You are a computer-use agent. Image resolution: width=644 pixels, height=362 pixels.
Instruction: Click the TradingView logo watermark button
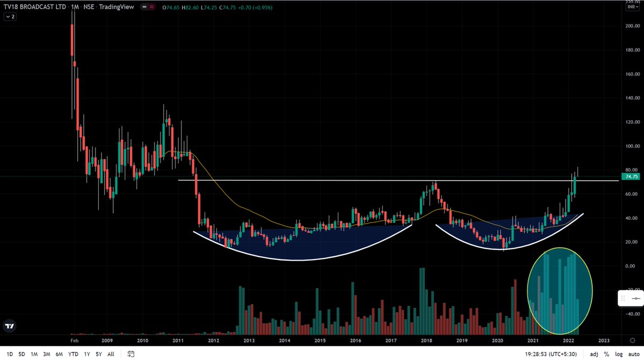click(x=9, y=326)
